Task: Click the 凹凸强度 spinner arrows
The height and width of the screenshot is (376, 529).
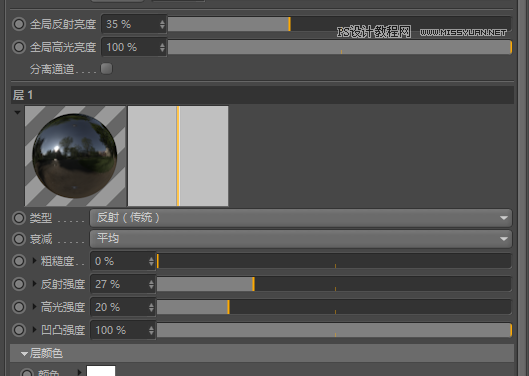Action: [151, 330]
